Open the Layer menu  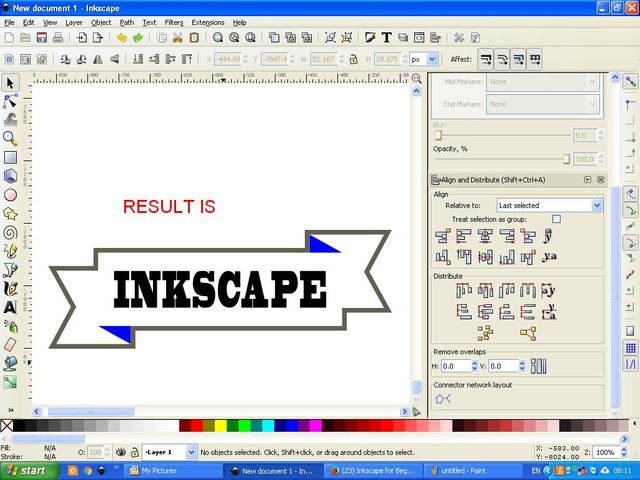pyautogui.click(x=74, y=22)
